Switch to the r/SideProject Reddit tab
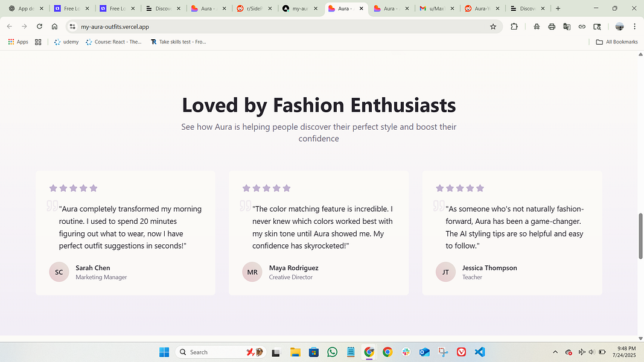 coord(253,8)
